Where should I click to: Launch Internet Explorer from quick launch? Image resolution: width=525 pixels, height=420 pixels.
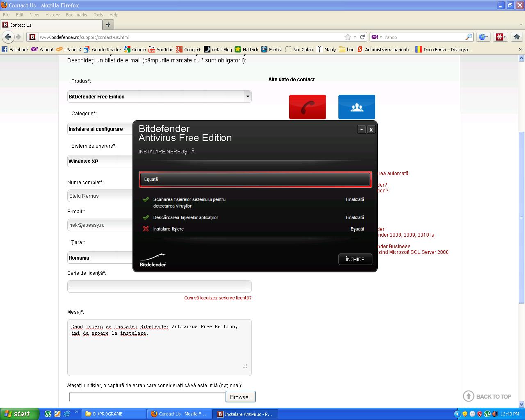point(66,414)
